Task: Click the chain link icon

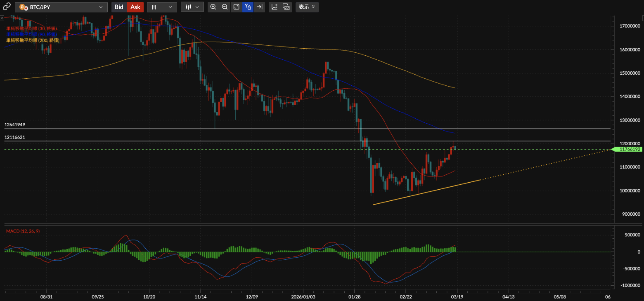Action: point(7,7)
